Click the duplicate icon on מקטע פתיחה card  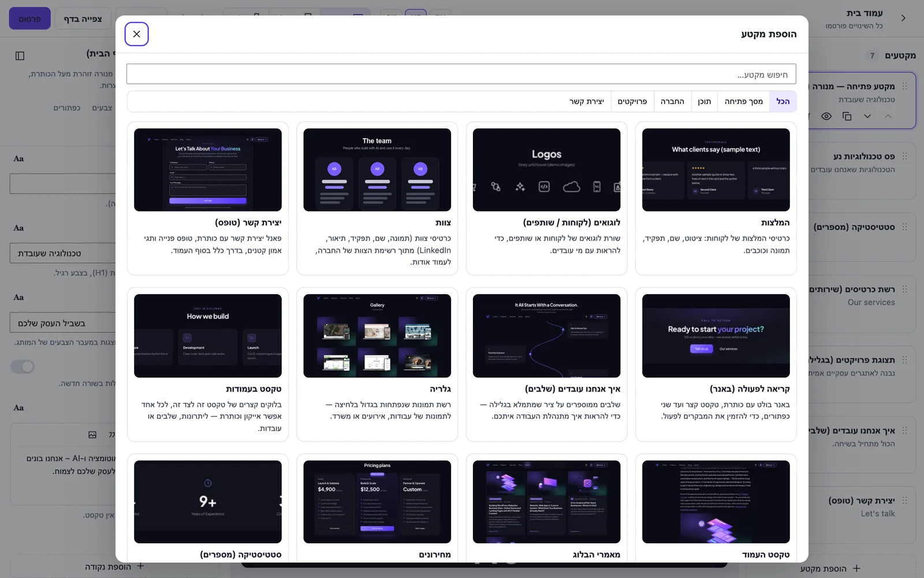(x=847, y=116)
